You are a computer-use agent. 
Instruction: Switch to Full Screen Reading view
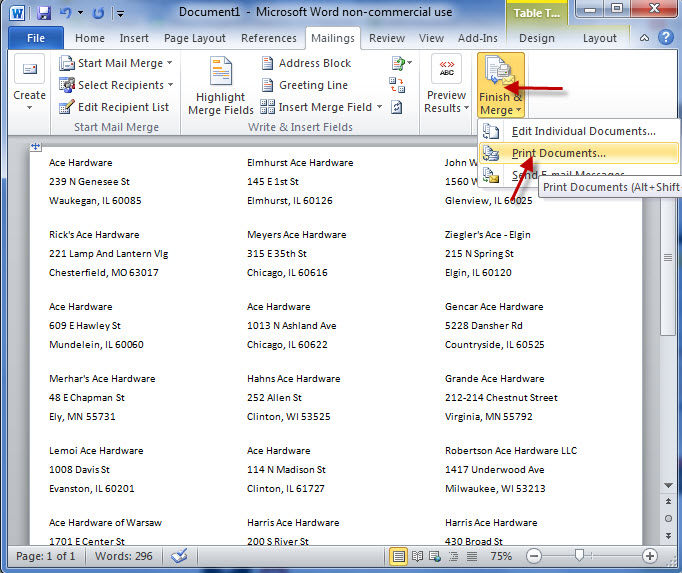417,556
